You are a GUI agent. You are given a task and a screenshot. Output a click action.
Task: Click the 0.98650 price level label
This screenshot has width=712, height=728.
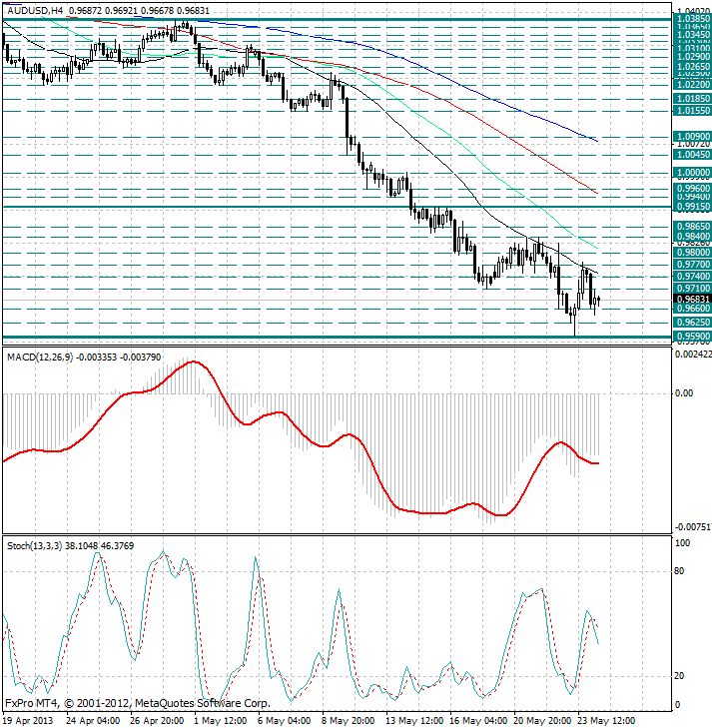[692, 227]
